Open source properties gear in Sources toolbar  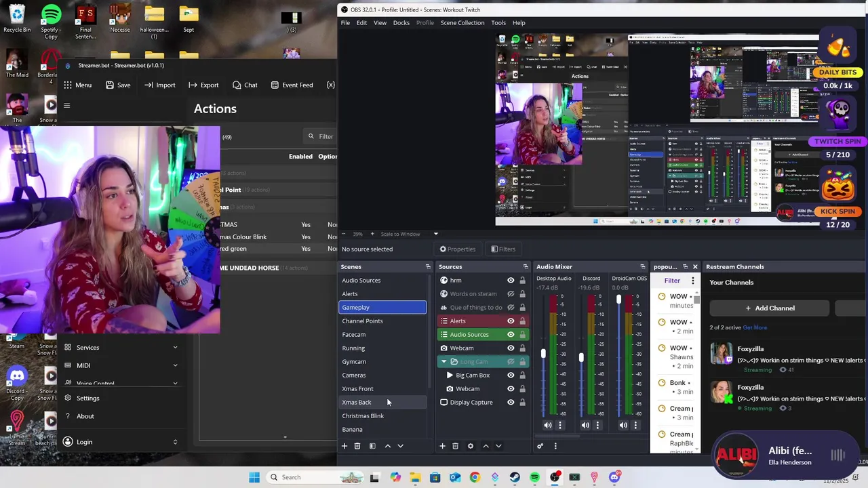pyautogui.click(x=470, y=446)
